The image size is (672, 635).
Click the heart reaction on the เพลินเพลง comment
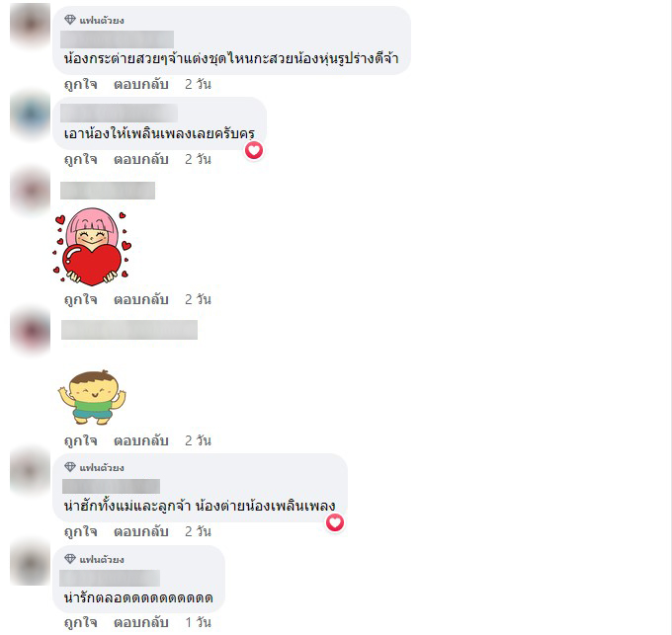pos(254,150)
